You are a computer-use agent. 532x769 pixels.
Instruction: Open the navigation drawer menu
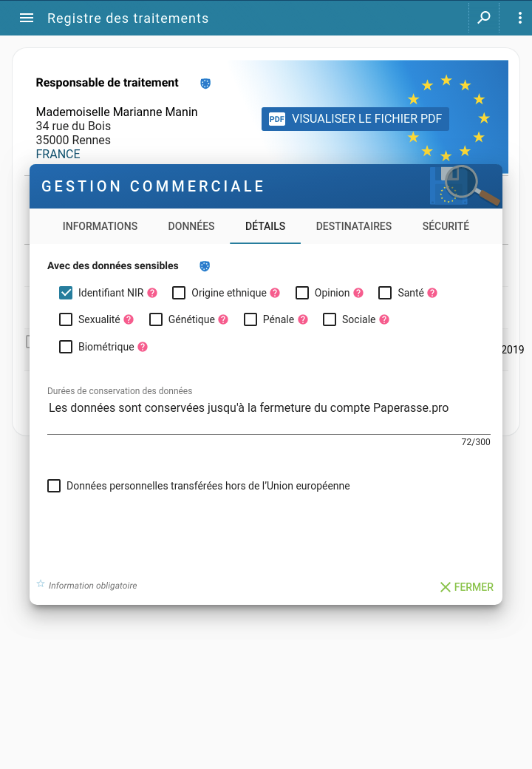click(x=26, y=18)
